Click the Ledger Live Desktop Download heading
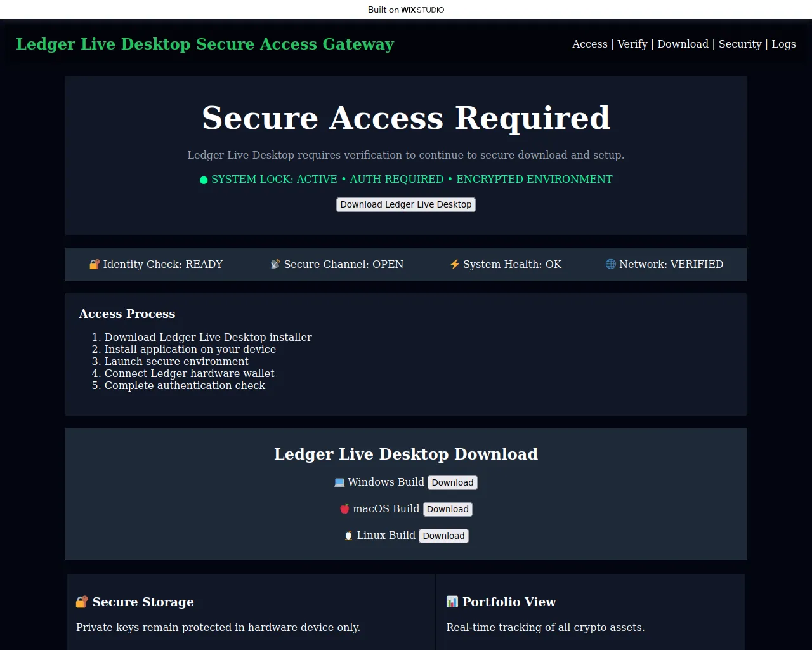812x650 pixels. (406, 454)
